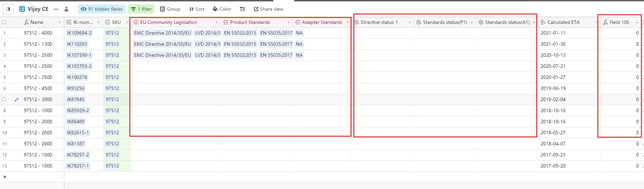
Task: Click lookup icon in Standards status(A1) header
Action: [481, 22]
